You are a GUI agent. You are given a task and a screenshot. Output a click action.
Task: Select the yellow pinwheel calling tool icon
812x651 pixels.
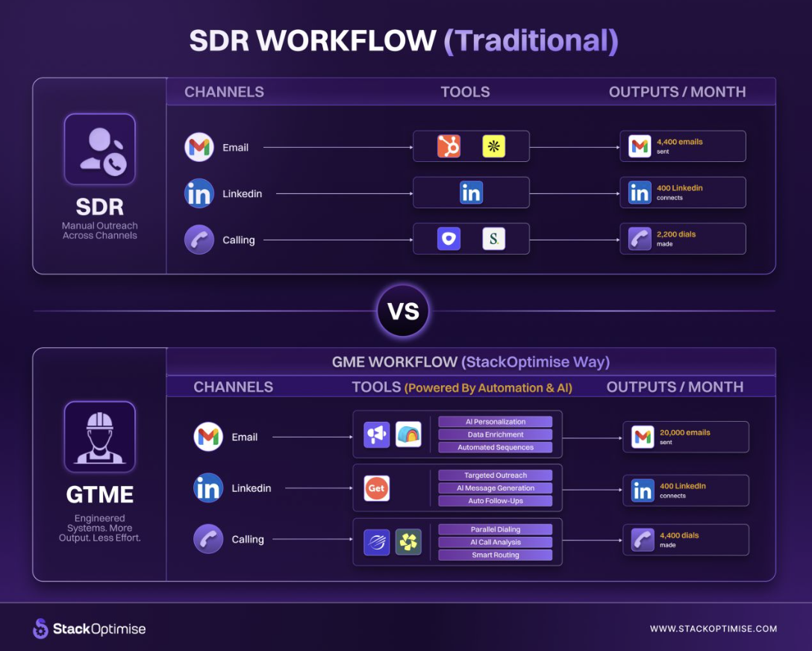408,542
